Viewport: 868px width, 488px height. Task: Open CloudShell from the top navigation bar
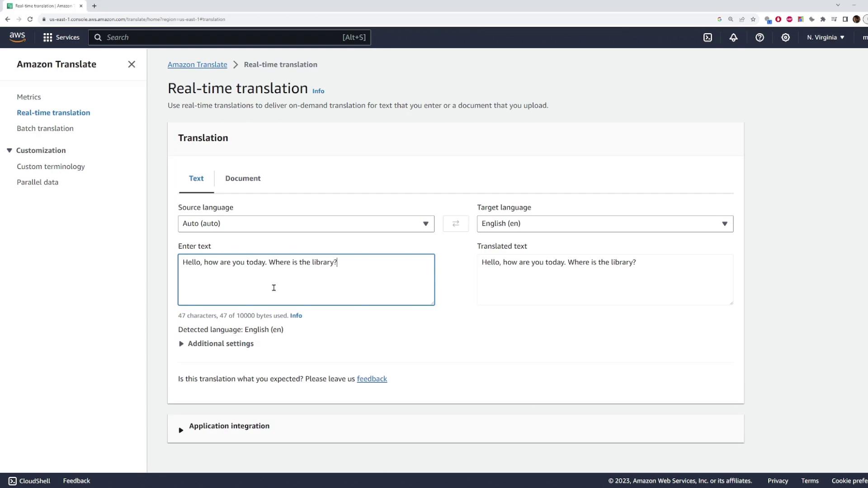(708, 38)
